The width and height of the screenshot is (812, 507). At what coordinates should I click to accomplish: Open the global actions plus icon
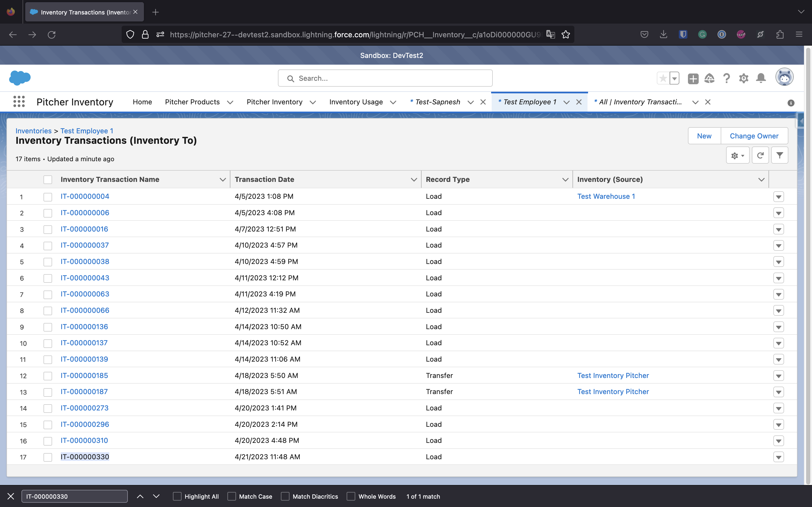[x=693, y=78]
